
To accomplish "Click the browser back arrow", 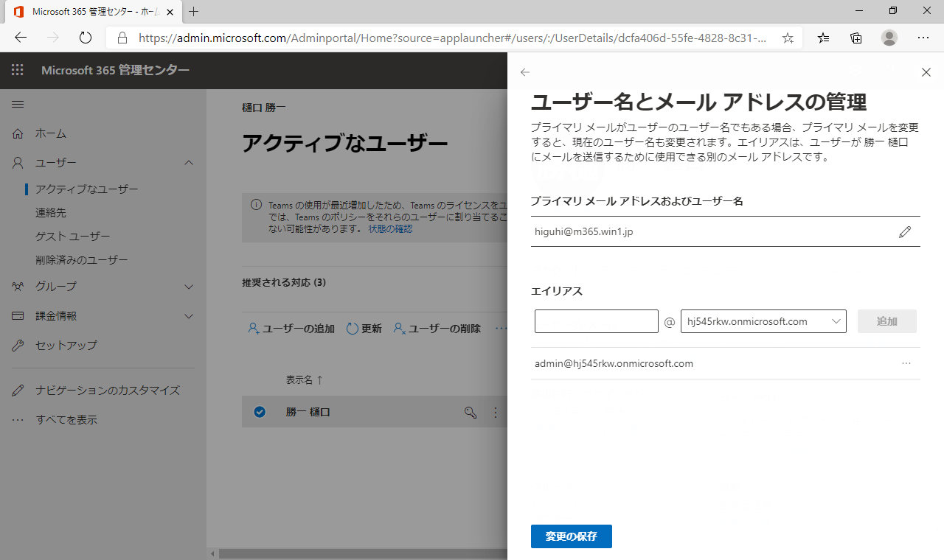I will tap(21, 38).
